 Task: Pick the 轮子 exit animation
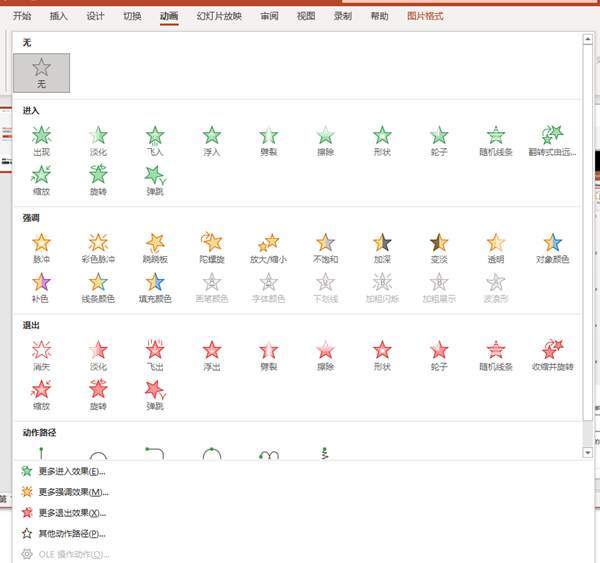coord(439,356)
